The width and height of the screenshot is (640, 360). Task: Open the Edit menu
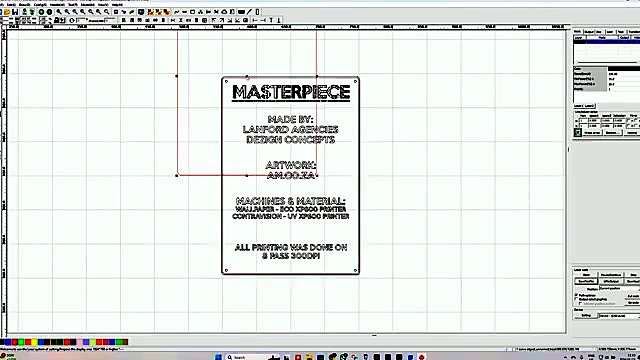(11, 4)
